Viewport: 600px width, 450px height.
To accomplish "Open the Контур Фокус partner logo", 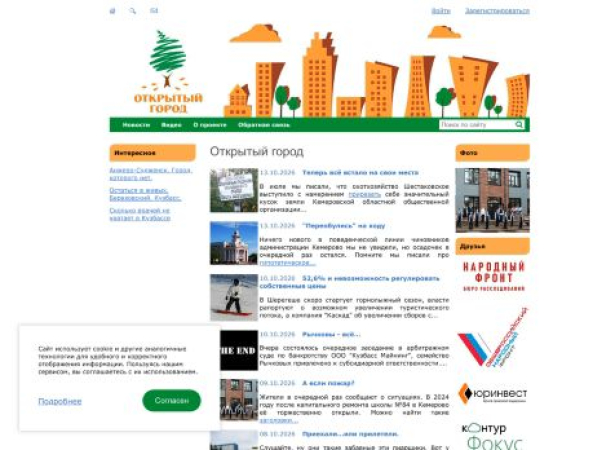I will (x=493, y=436).
